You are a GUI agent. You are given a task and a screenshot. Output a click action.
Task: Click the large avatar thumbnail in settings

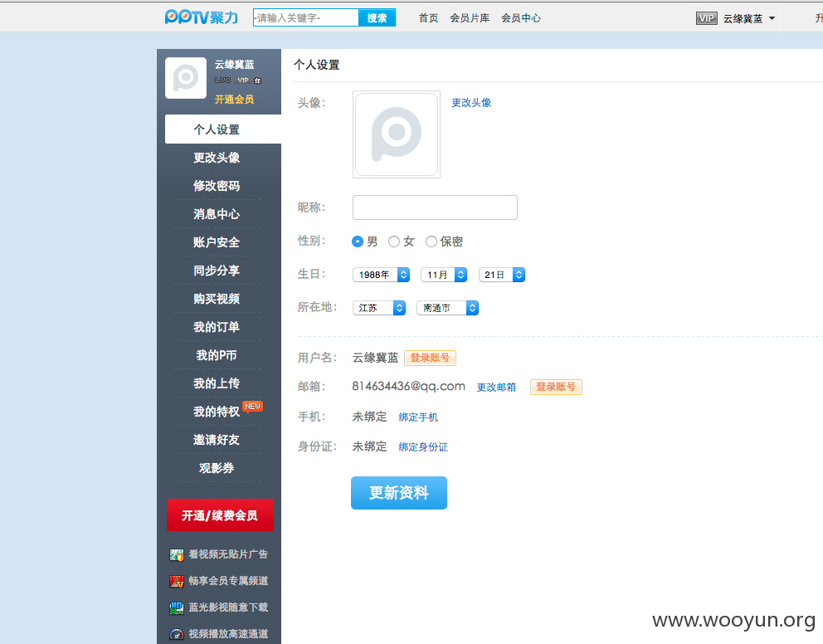[397, 134]
